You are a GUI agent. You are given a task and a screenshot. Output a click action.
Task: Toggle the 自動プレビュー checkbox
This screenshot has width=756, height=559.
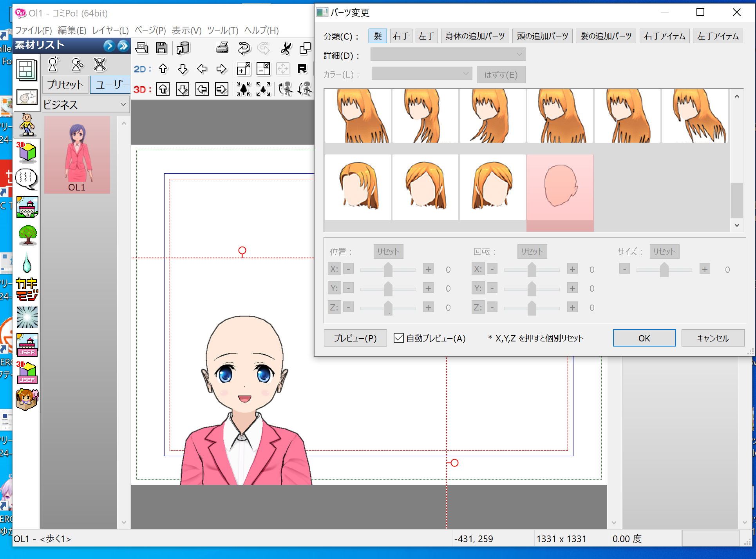[398, 338]
